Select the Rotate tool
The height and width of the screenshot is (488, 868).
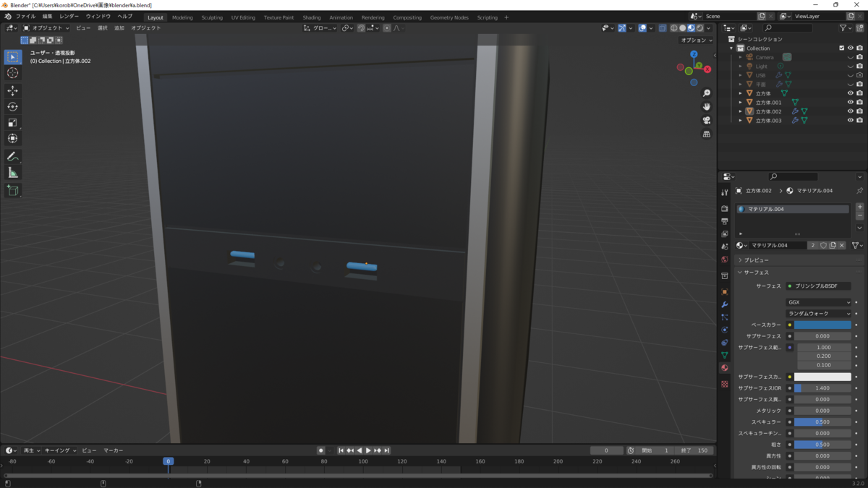[x=13, y=107]
